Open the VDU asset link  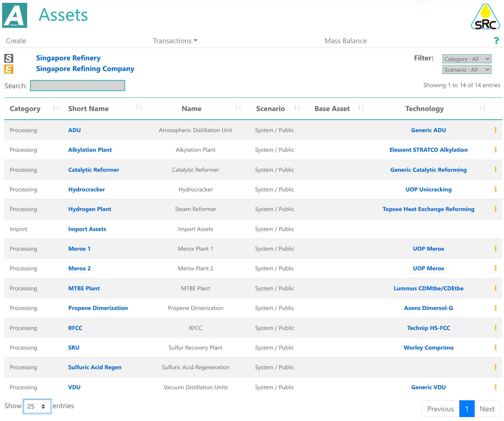tap(74, 387)
